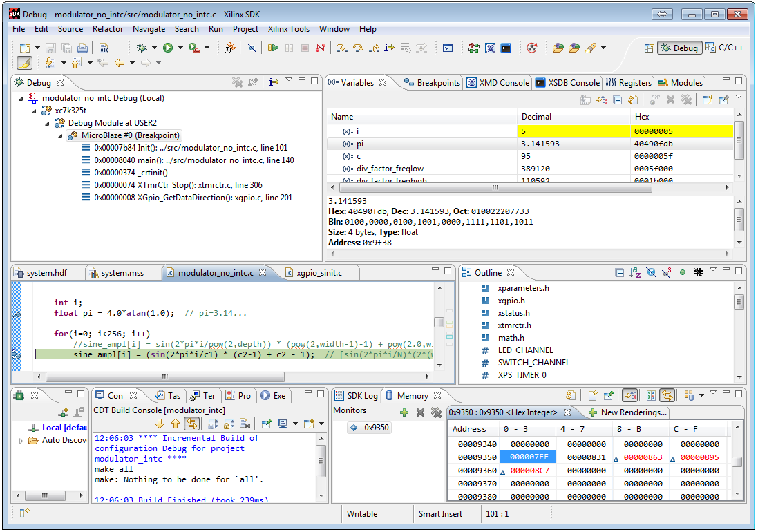
Task: Open the Variables view menu triangle
Action: pos(739,97)
